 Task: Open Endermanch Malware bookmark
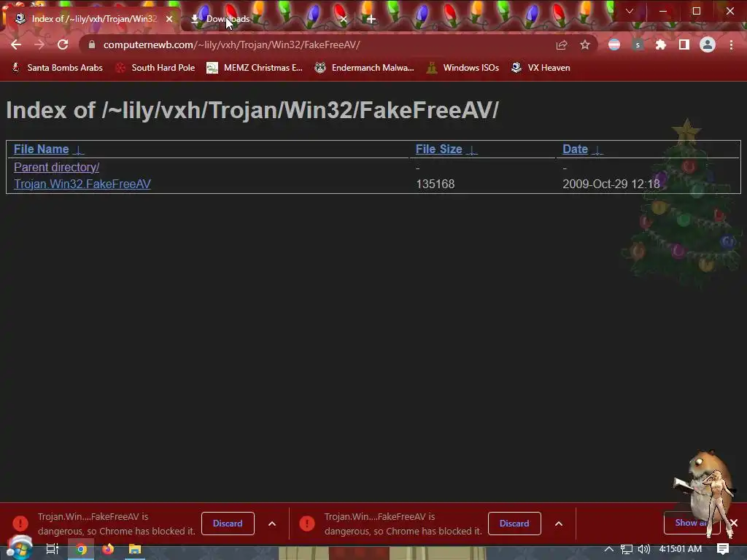tap(365, 68)
